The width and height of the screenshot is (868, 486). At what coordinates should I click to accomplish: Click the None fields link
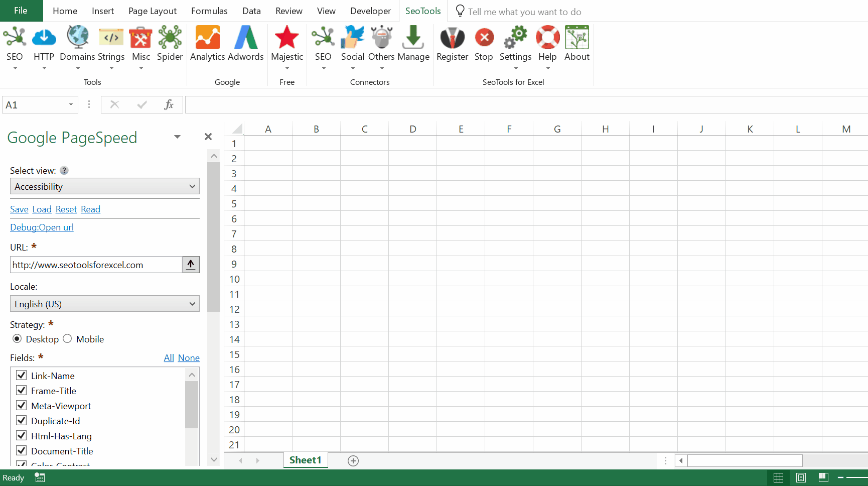(189, 358)
